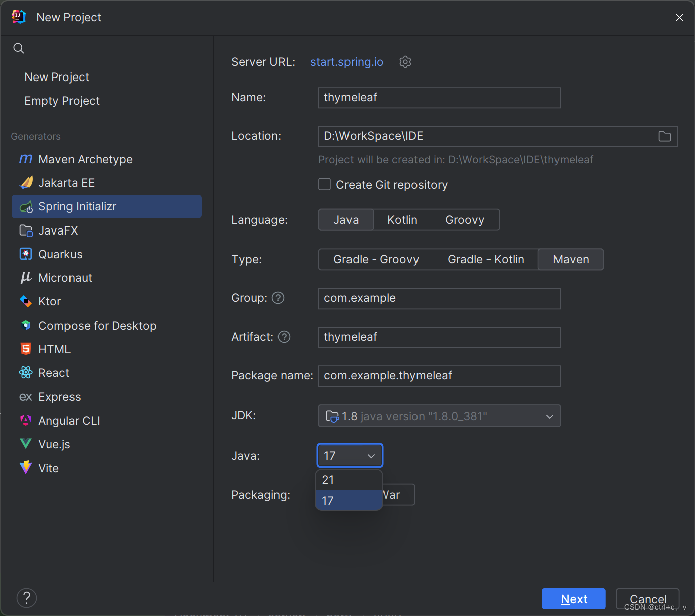Select Compose for Desktop generator

click(107, 325)
